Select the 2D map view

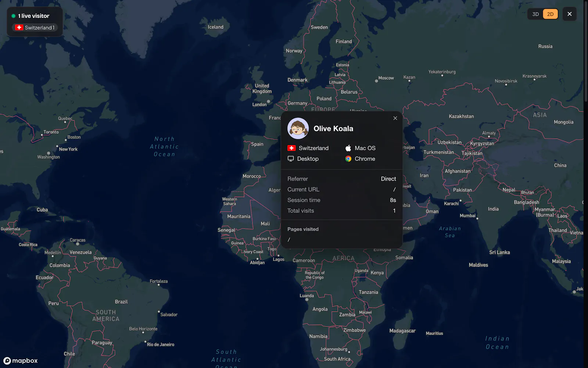(550, 14)
